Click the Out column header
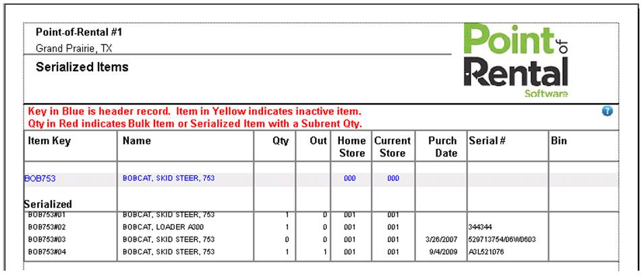The width and height of the screenshot is (644, 280). tap(319, 141)
